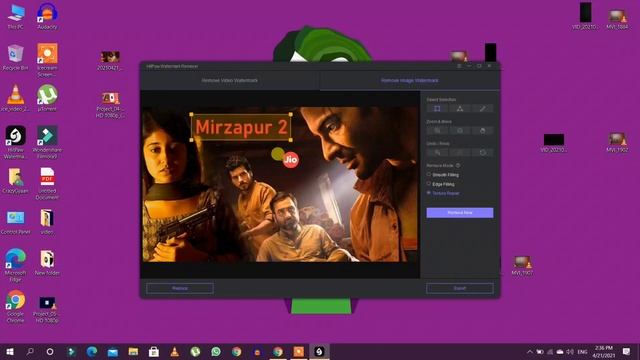Select MVI_1902 video file on desktop
The image size is (640, 360).
click(x=617, y=142)
